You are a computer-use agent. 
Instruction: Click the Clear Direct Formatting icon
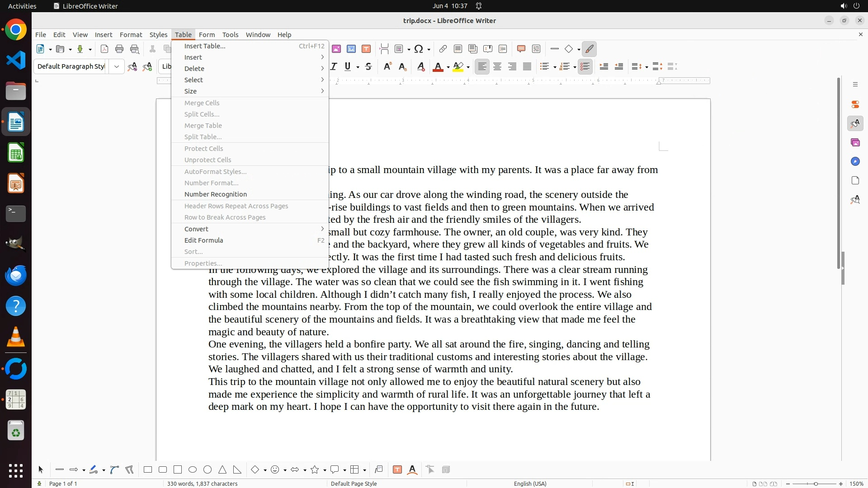(421, 66)
